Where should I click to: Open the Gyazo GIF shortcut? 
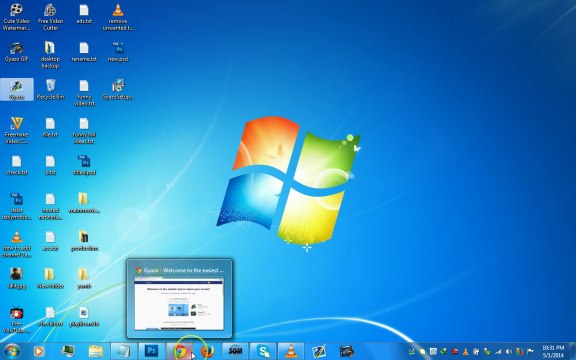pos(17,52)
